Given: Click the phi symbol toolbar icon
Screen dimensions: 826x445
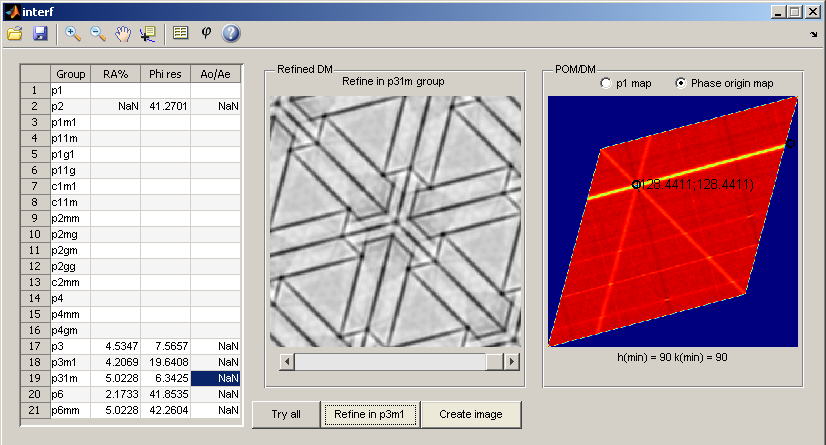Looking at the screenshot, I should [206, 34].
